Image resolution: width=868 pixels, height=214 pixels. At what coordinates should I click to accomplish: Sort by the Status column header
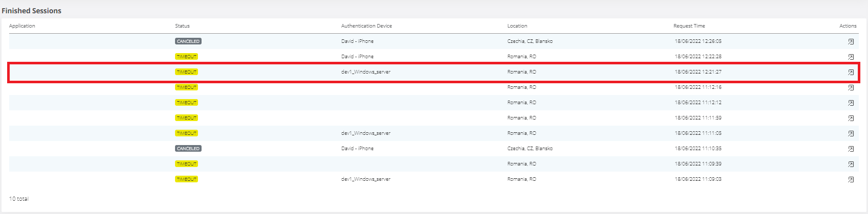point(182,26)
